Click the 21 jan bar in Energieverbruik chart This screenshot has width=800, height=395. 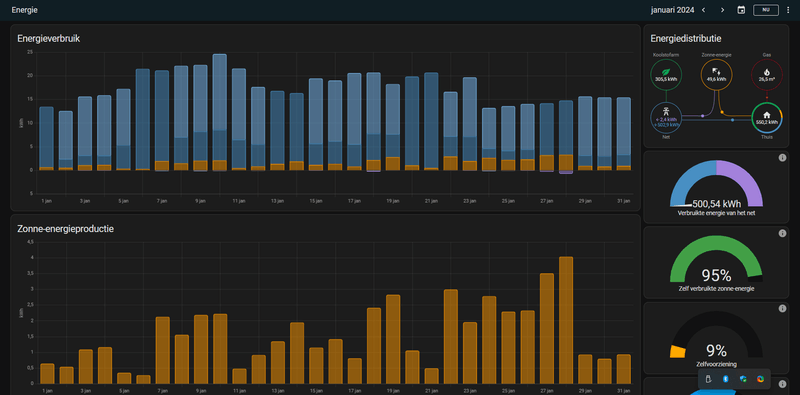point(431,121)
